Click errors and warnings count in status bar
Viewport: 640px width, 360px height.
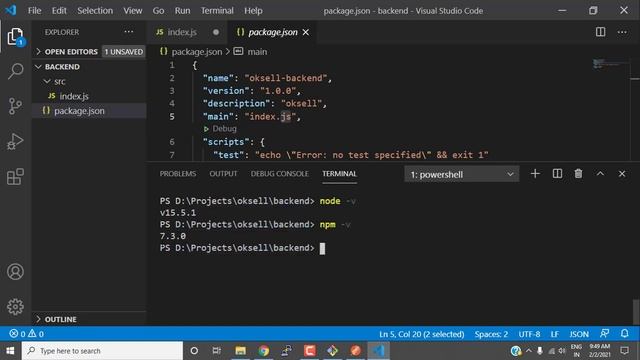point(27,334)
